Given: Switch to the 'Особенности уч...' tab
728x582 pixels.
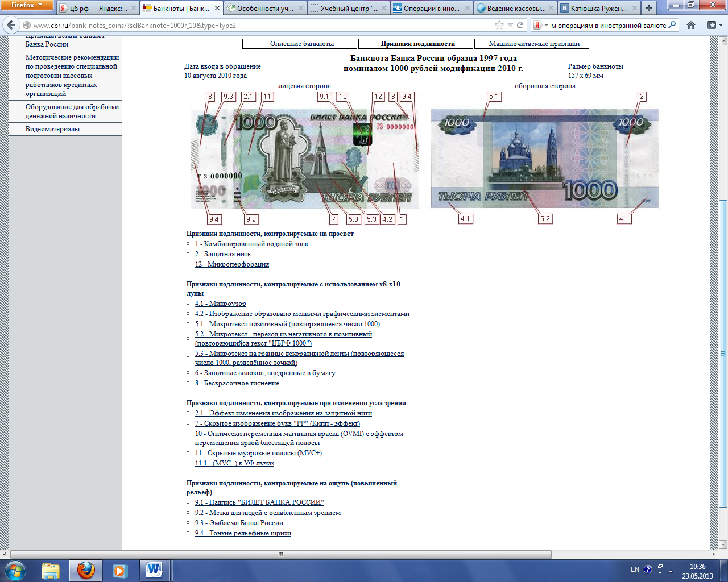Looking at the screenshot, I should click(x=265, y=9).
